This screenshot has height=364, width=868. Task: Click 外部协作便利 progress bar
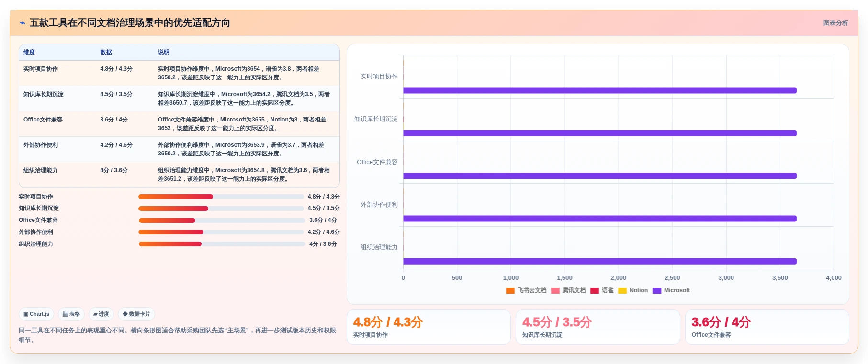click(x=221, y=232)
